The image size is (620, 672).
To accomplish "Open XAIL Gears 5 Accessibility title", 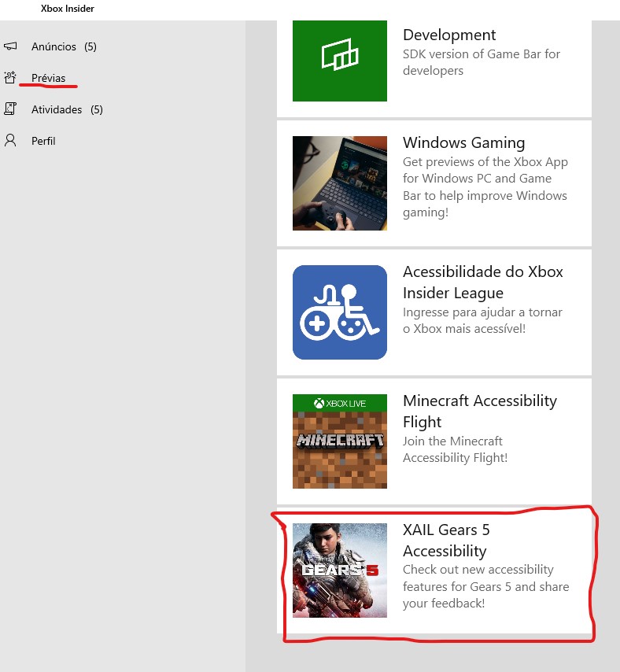I will [x=446, y=541].
